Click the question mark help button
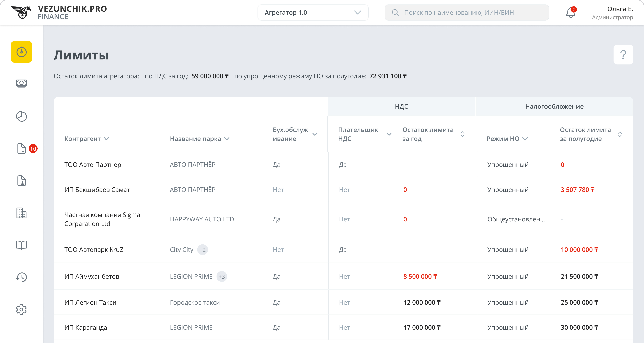644x343 pixels. click(x=623, y=54)
